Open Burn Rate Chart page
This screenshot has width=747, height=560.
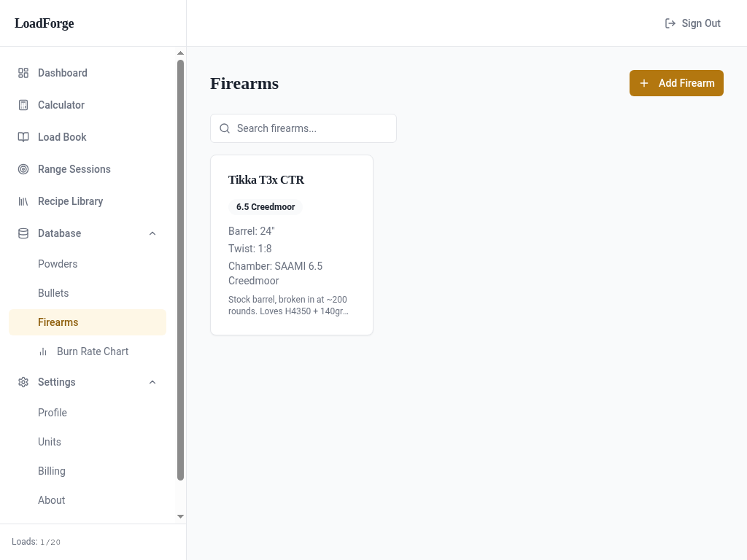pyautogui.click(x=88, y=351)
